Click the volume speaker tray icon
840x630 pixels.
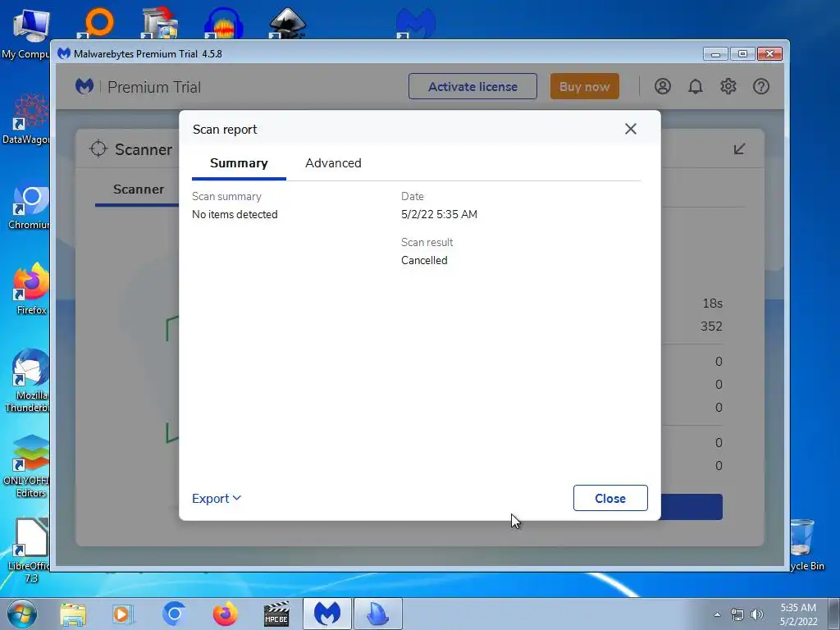[x=757, y=614]
